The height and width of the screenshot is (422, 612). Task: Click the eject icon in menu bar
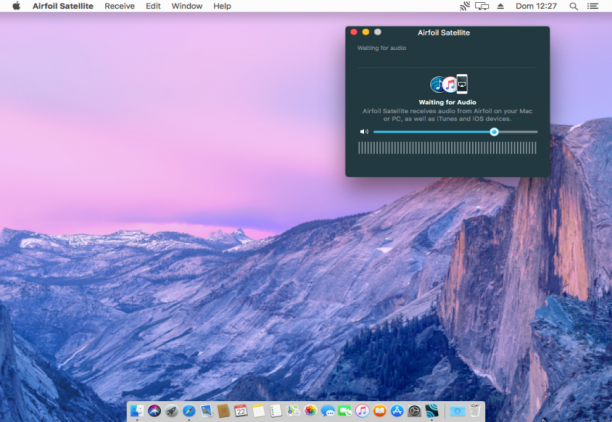click(x=500, y=6)
